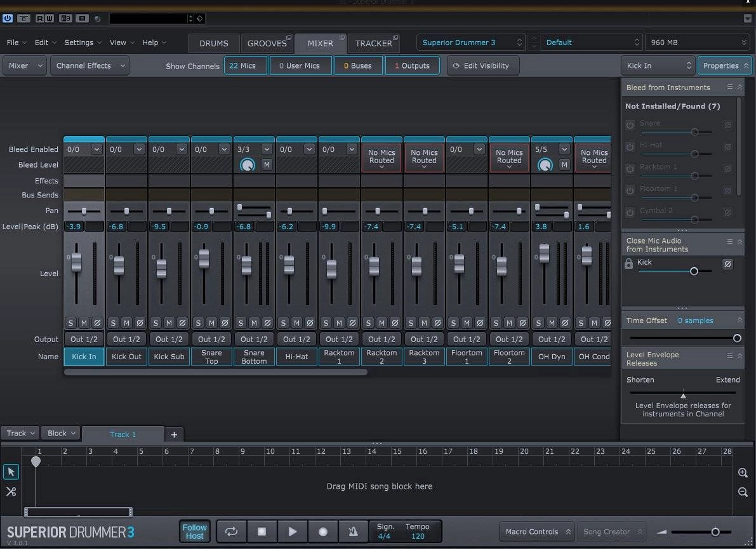Solo the Racktom 1 channel
756x549 pixels.
[326, 322]
